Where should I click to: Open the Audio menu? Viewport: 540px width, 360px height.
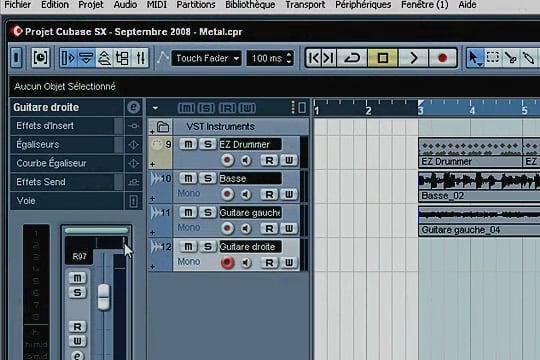coord(125,5)
